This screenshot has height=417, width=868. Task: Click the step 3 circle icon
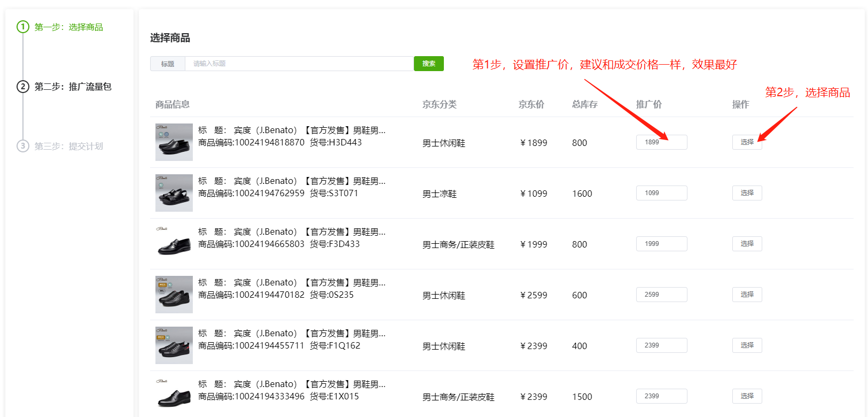tap(23, 146)
